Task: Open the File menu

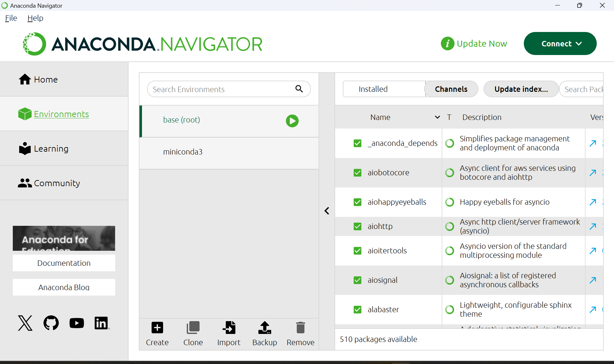Action: (x=10, y=18)
